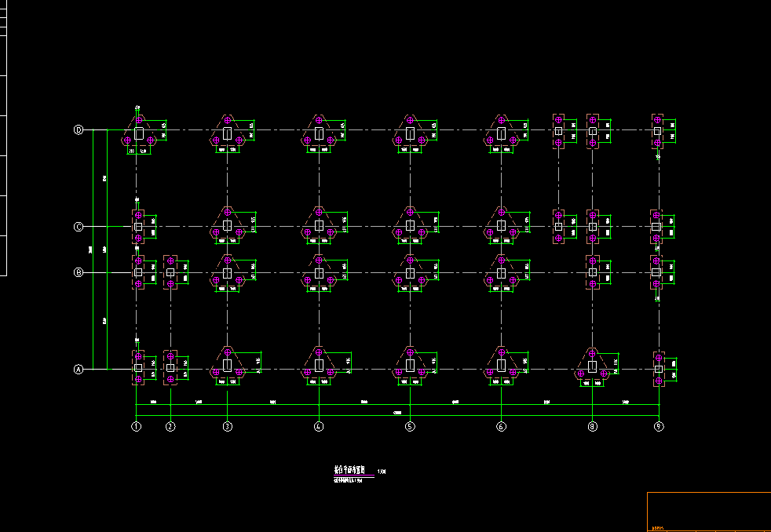Click grid axis bubble A
The height and width of the screenshot is (532, 771).
79,369
